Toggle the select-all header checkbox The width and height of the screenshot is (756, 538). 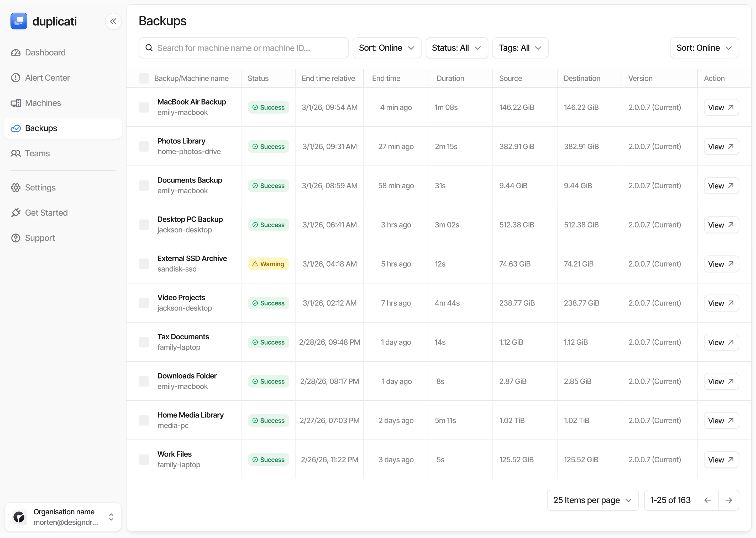point(144,79)
